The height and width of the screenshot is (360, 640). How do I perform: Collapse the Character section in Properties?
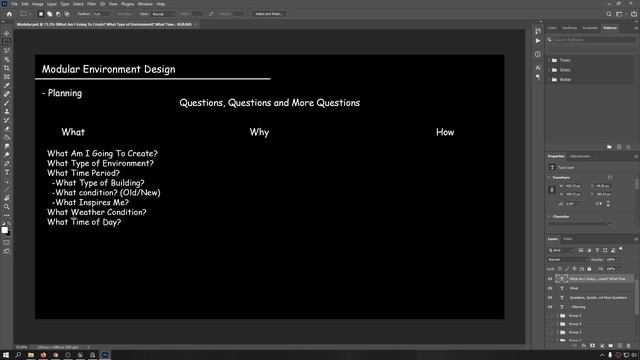click(x=549, y=217)
